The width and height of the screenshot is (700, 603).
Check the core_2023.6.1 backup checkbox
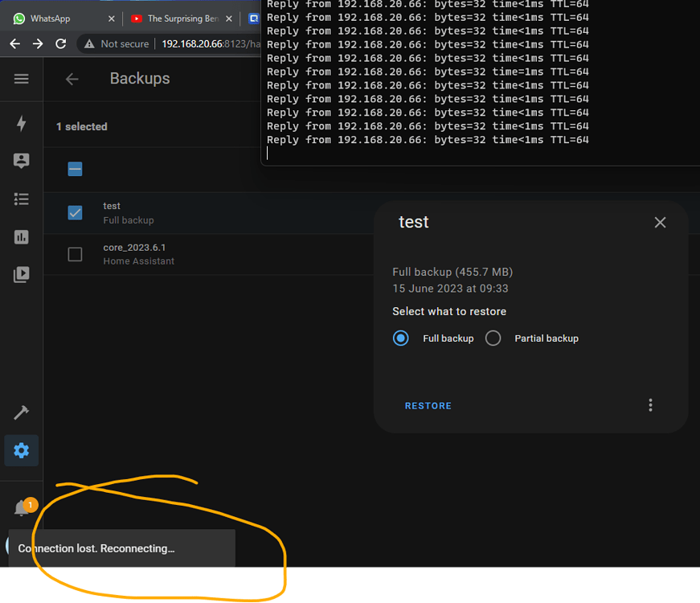pyautogui.click(x=75, y=253)
